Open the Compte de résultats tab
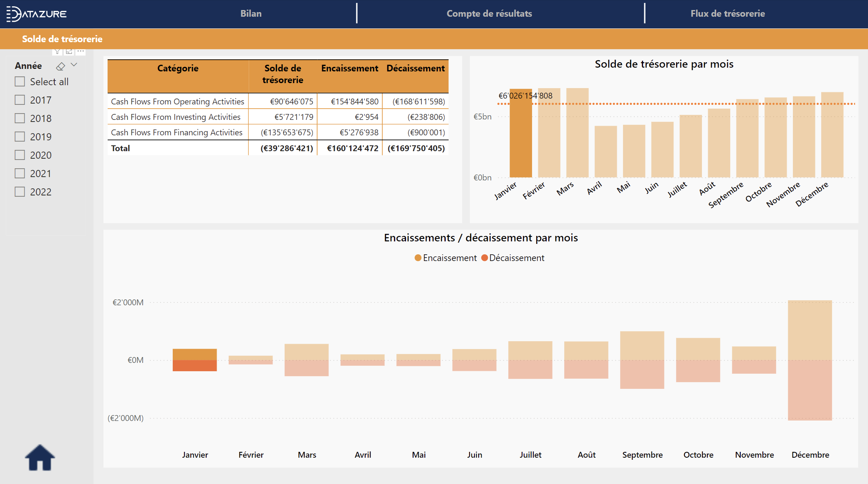Viewport: 868px width, 484px height. (489, 13)
